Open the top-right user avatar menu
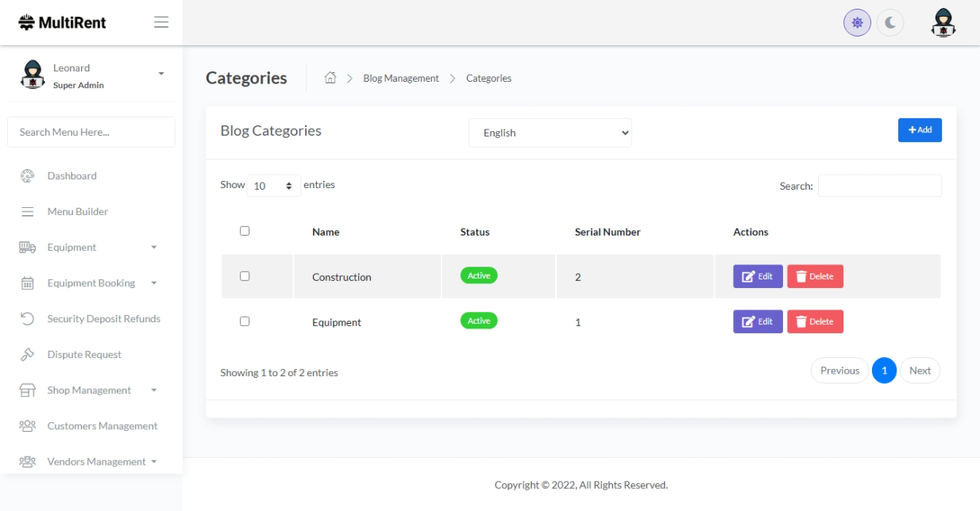The height and width of the screenshot is (511, 980). 943,23
